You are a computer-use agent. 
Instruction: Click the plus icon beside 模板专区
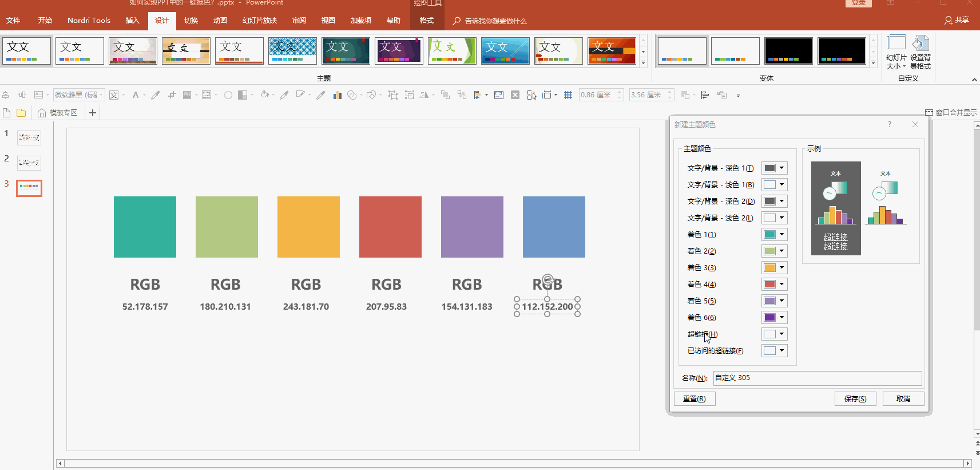tap(93, 113)
